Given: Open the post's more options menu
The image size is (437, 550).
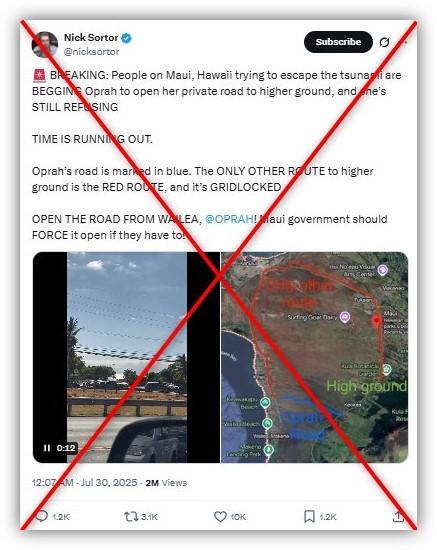Looking at the screenshot, I should coord(405,42).
